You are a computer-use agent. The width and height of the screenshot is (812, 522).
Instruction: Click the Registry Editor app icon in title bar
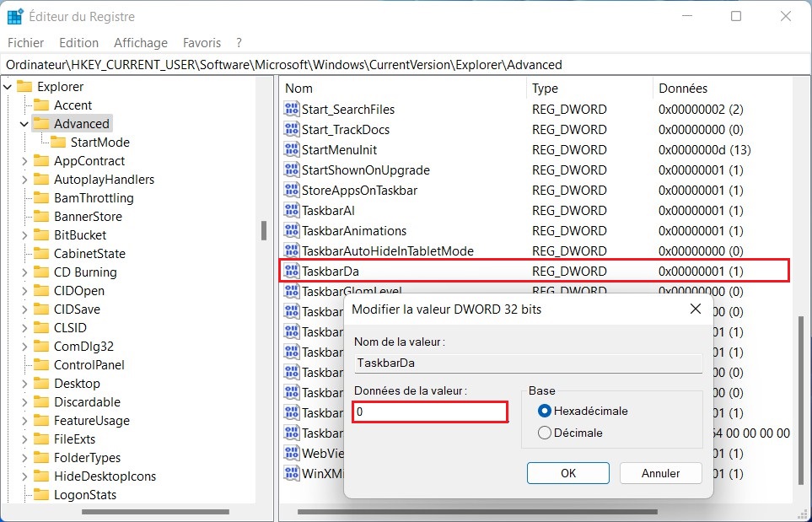pyautogui.click(x=15, y=16)
